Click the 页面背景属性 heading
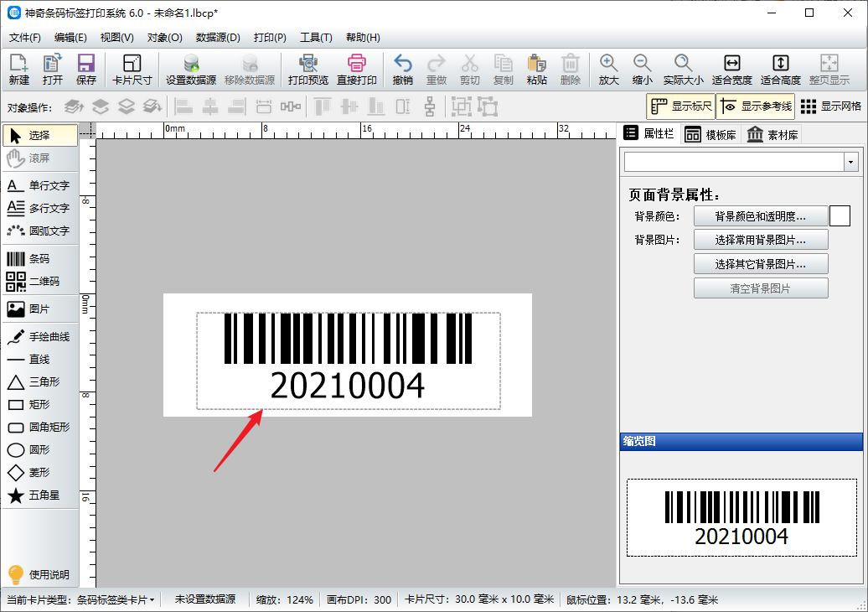The width and height of the screenshot is (868, 612). [674, 195]
